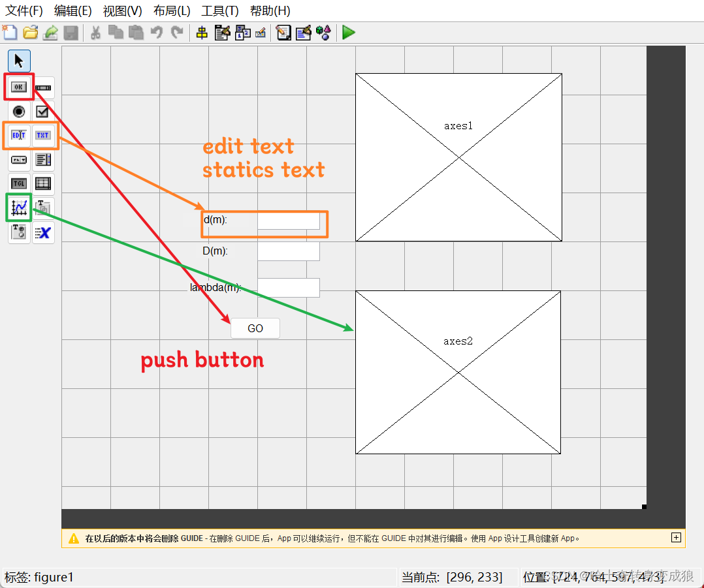Open the Toolbar Editor icon
The image size is (704, 588).
click(261, 33)
